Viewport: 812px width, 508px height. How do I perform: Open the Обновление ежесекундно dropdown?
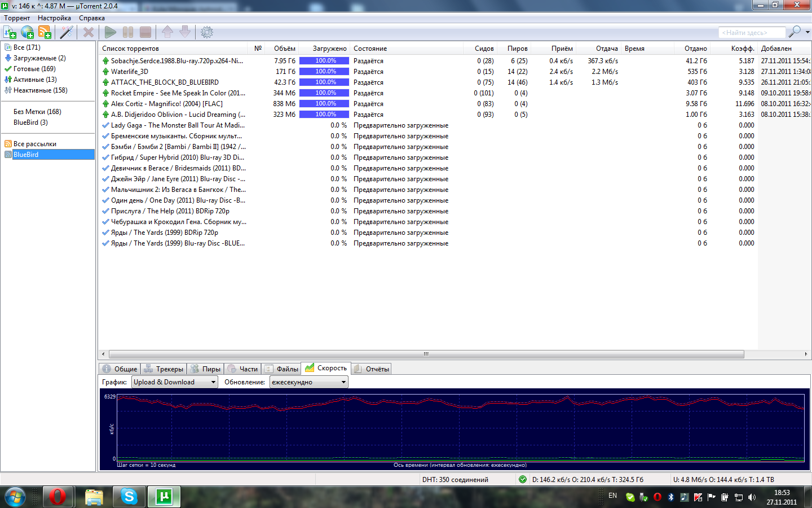[308, 382]
